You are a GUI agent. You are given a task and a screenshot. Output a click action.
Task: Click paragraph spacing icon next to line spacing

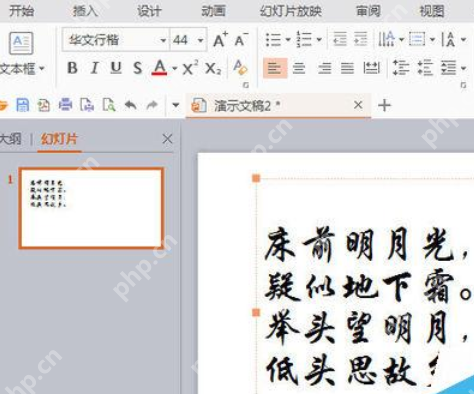[425, 68]
